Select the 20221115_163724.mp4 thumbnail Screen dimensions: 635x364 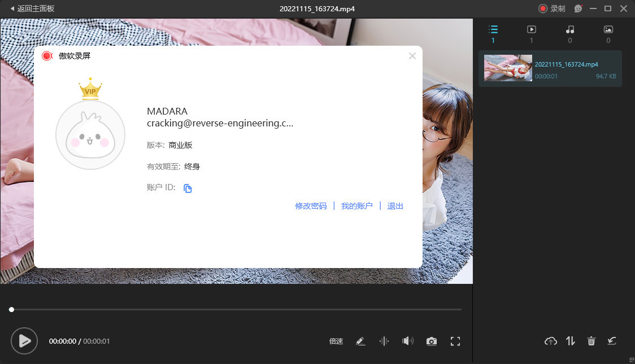point(507,68)
